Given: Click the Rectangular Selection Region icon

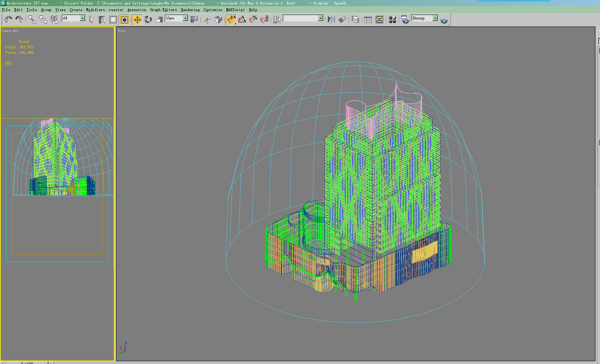Looking at the screenshot, I should click(113, 20).
